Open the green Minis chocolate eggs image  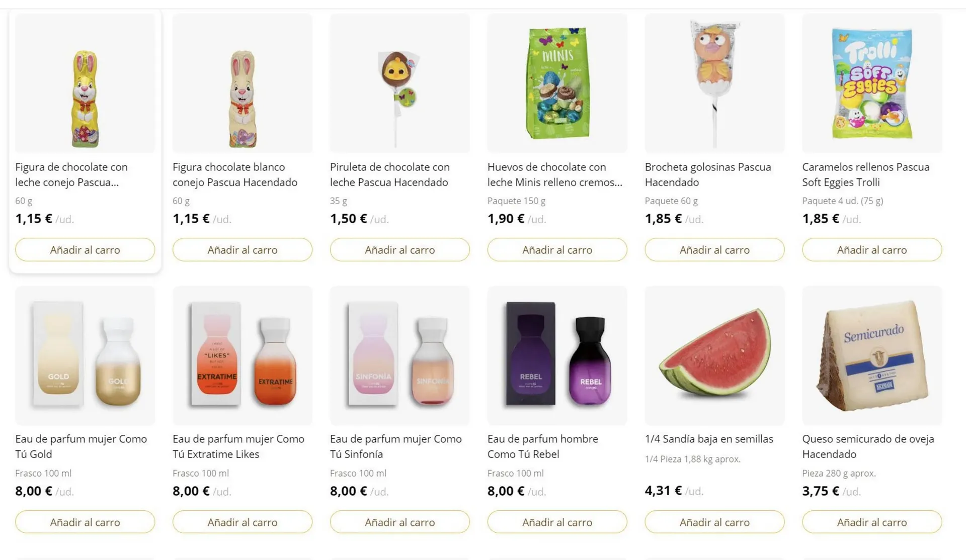tap(557, 83)
